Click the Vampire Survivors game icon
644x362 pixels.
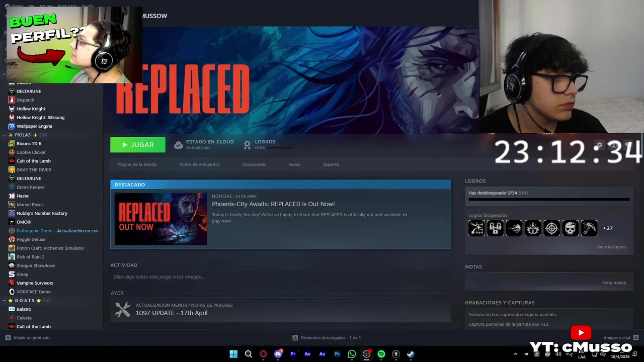pyautogui.click(x=12, y=283)
